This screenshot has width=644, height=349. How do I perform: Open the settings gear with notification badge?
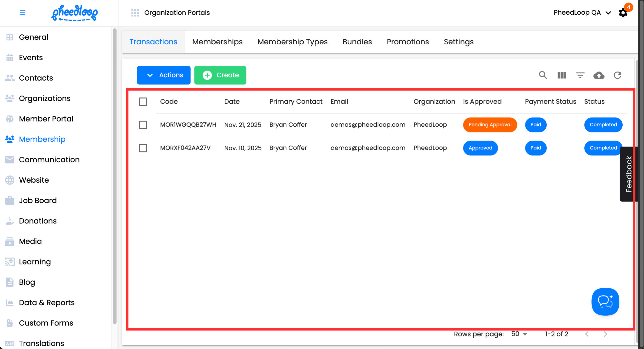[x=623, y=13]
